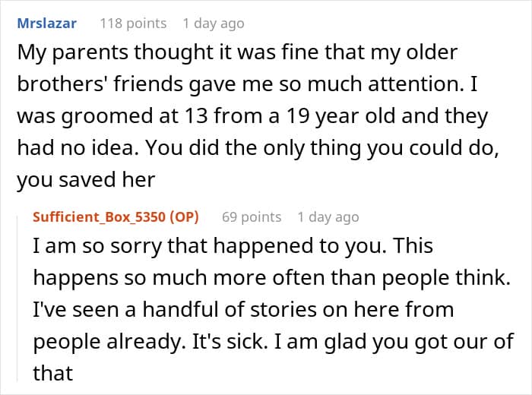Screen dimensions: 532x395
Task: Open permalink timestamp on Mrslazar's comment
Action: 214,23
